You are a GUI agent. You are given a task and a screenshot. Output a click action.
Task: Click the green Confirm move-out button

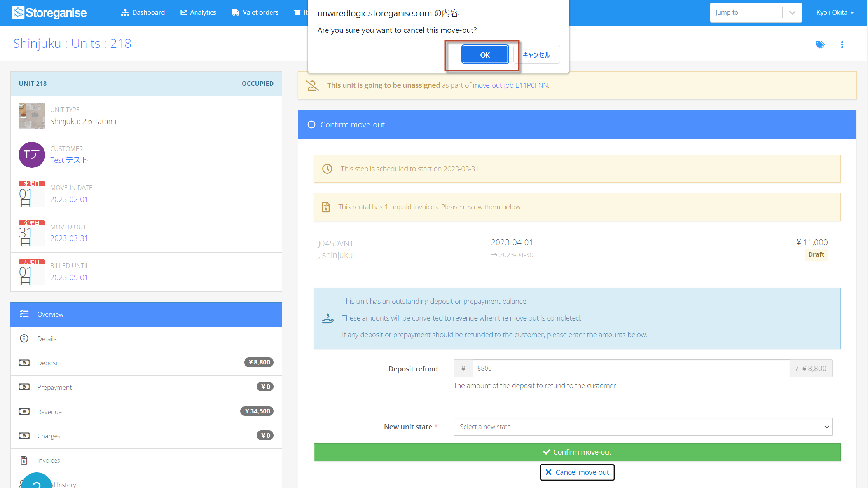577,452
